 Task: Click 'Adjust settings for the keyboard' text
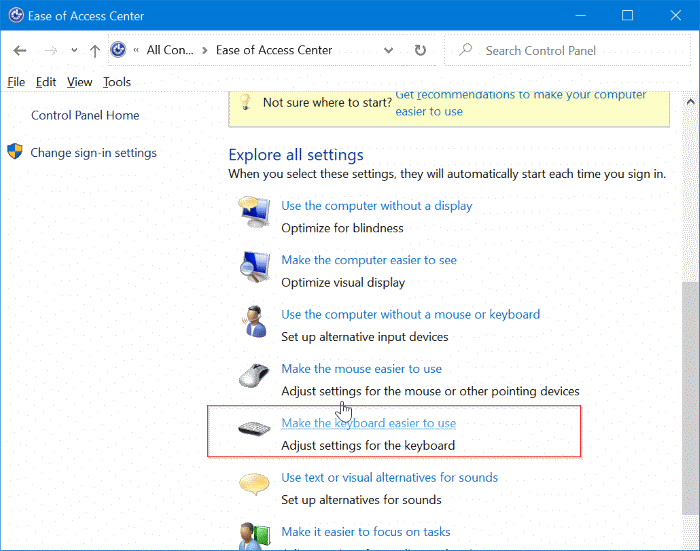(368, 446)
